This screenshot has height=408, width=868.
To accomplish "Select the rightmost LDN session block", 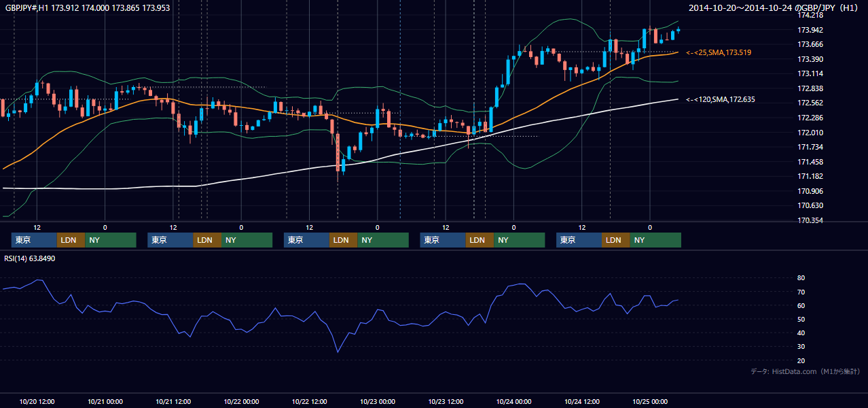I will tap(616, 240).
